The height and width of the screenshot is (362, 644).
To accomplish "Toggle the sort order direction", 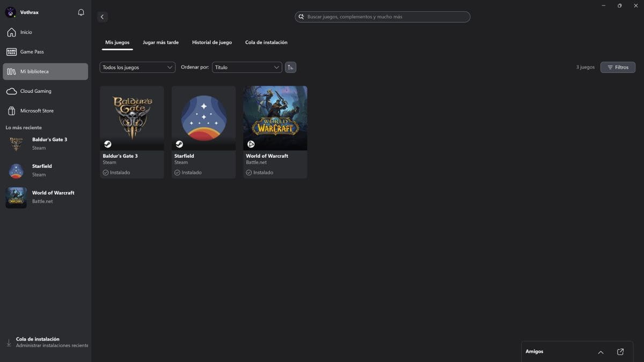I will coord(290,67).
